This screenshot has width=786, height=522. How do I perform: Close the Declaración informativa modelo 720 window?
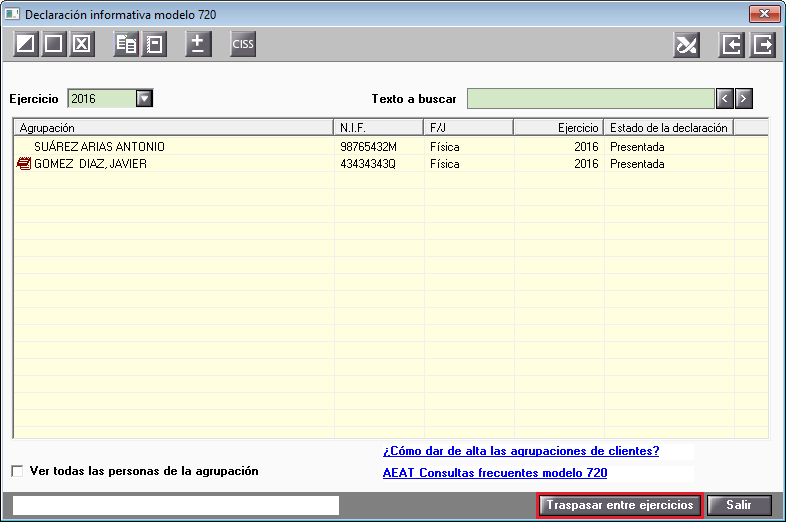(x=764, y=14)
